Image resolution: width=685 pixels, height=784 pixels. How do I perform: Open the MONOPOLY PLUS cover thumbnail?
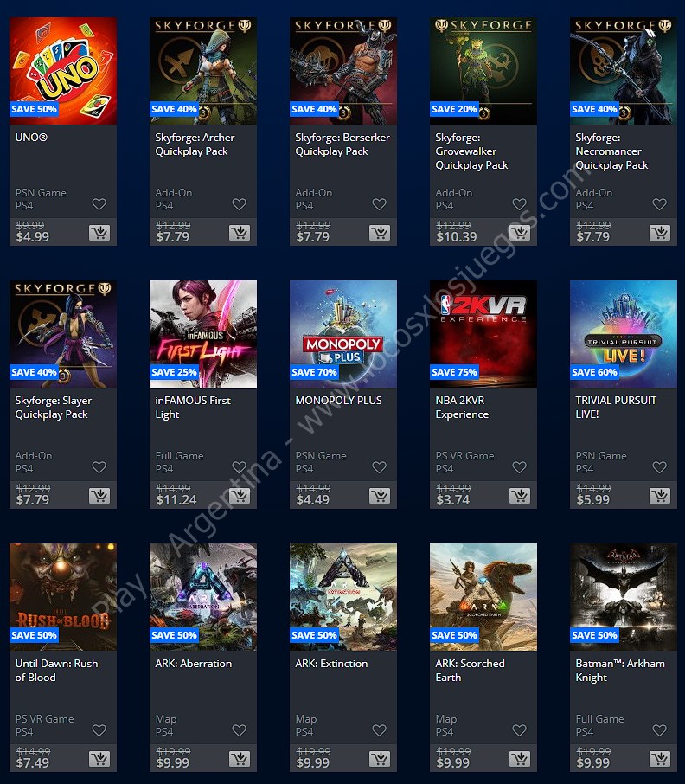pyautogui.click(x=343, y=334)
